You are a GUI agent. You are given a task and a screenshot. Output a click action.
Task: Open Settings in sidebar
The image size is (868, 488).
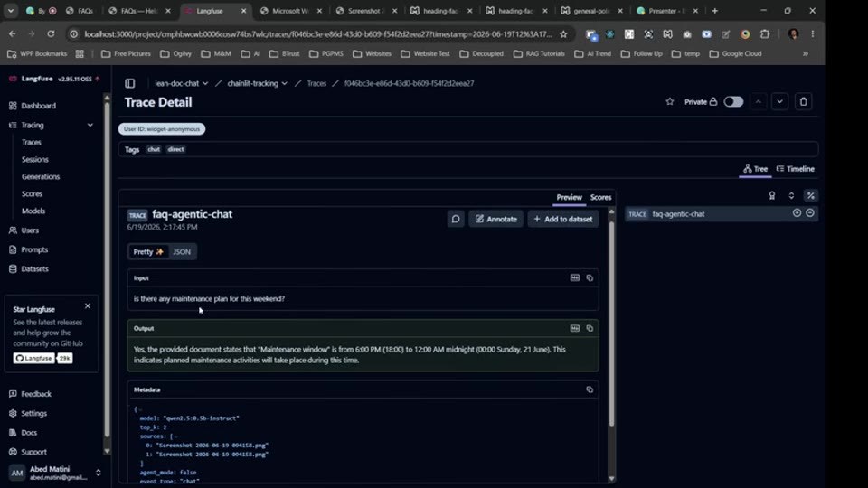[33, 413]
